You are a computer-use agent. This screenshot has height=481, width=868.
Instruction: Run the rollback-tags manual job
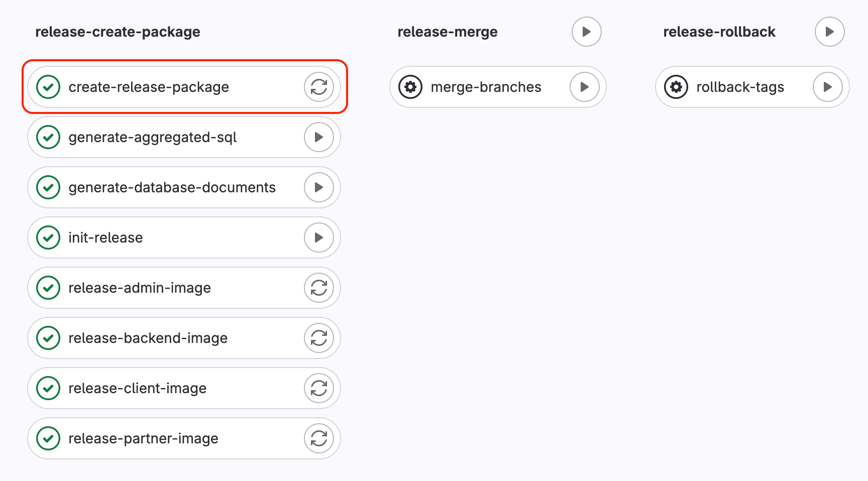click(x=827, y=87)
